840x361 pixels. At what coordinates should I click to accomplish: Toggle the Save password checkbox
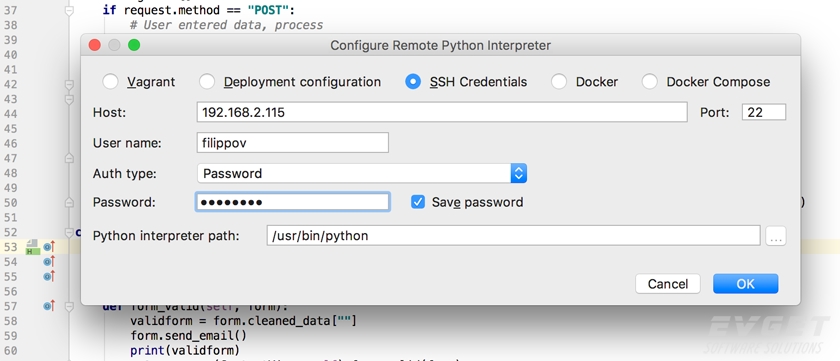pos(418,202)
